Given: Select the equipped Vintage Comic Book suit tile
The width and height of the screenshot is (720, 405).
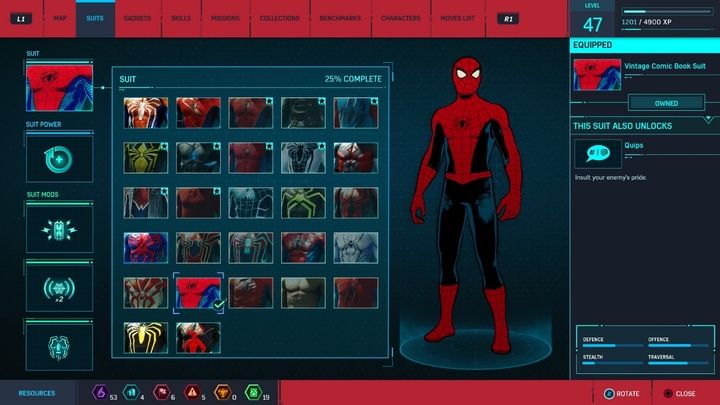Looking at the screenshot, I should click(198, 292).
